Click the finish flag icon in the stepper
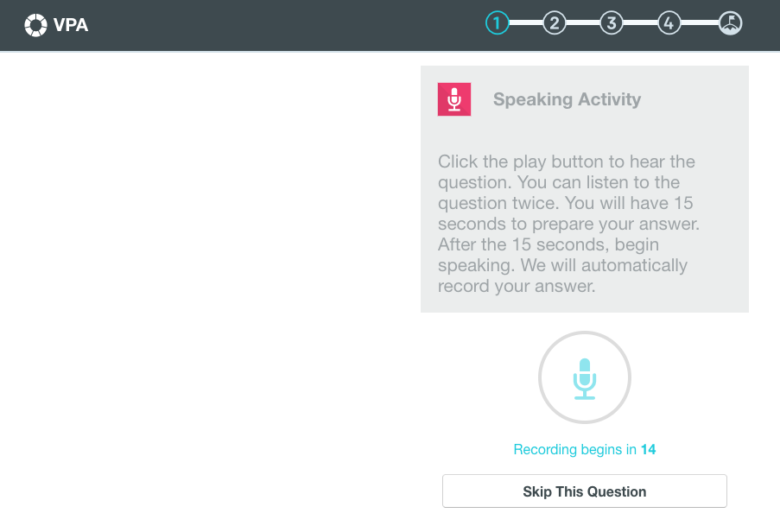Image resolution: width=780 pixels, height=532 pixels. tap(729, 22)
